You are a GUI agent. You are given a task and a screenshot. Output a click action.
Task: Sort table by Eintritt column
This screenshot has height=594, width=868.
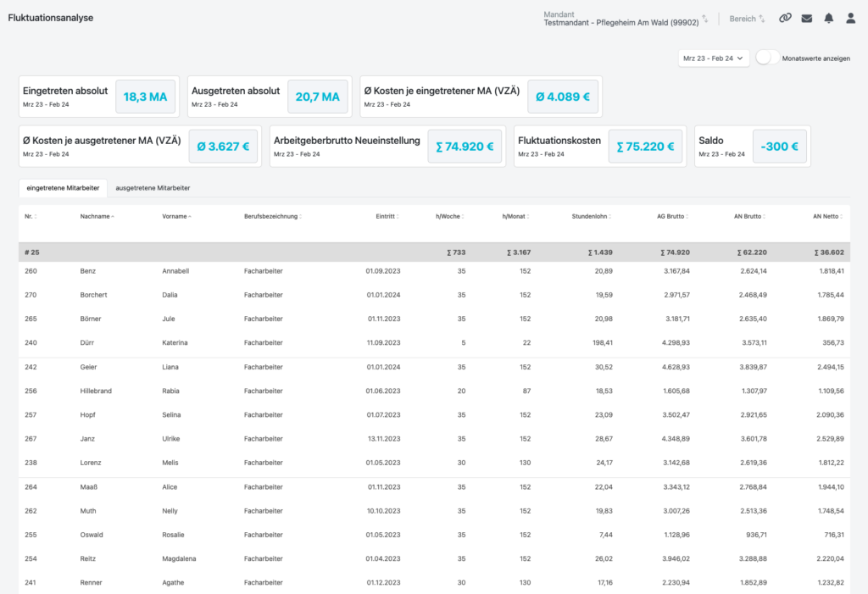click(x=387, y=216)
